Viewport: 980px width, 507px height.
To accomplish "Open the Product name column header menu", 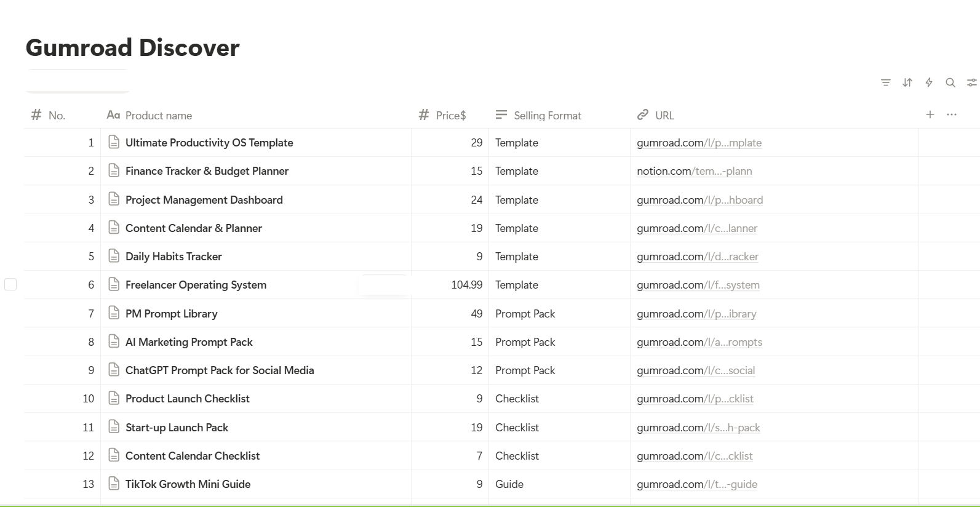I will (256, 115).
